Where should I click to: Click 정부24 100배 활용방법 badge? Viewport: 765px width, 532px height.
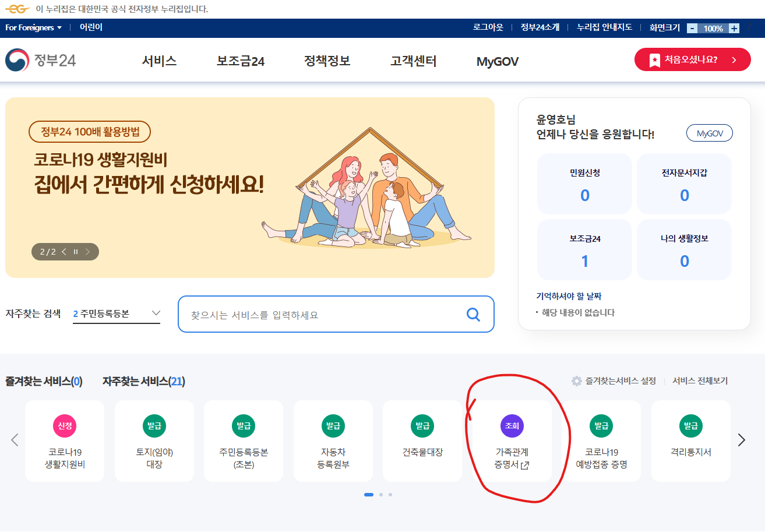90,132
